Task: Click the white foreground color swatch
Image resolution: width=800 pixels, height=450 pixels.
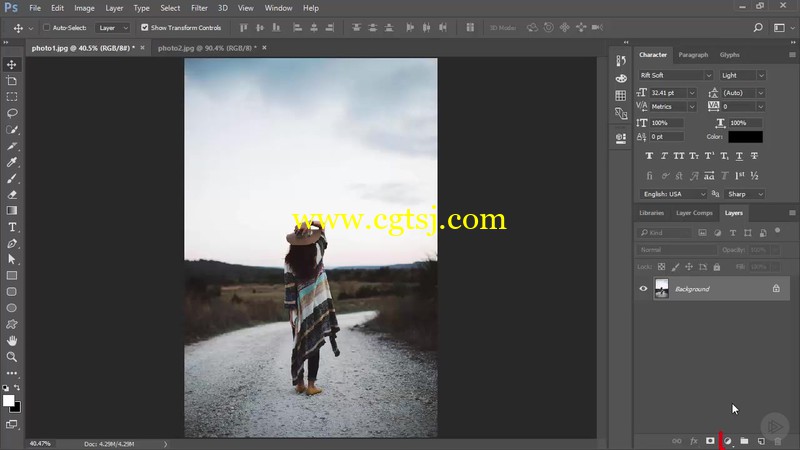Action: [8, 401]
